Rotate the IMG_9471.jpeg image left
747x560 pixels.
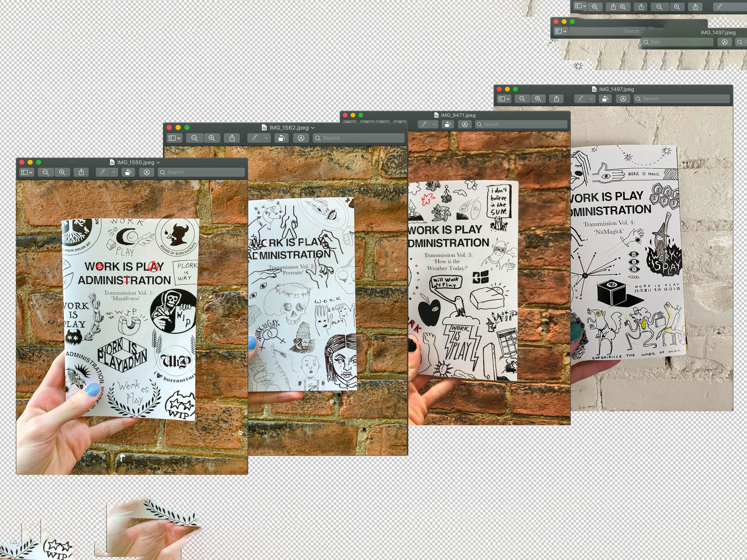[x=447, y=124]
